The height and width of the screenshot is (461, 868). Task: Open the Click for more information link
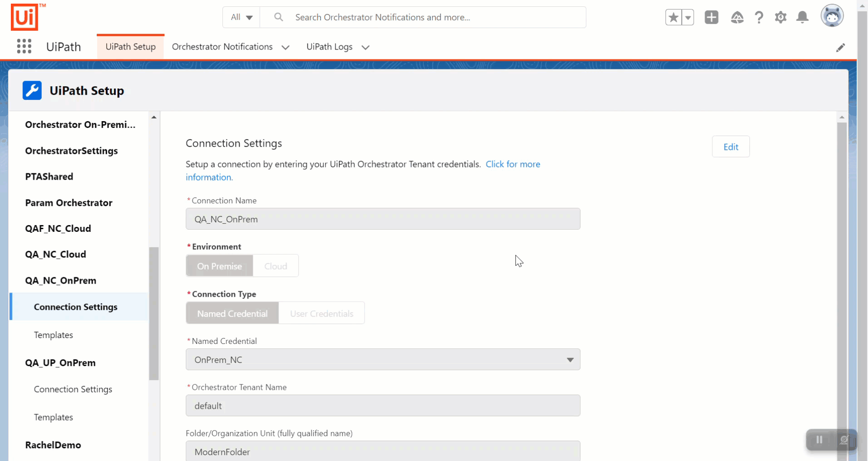pyautogui.click(x=513, y=164)
